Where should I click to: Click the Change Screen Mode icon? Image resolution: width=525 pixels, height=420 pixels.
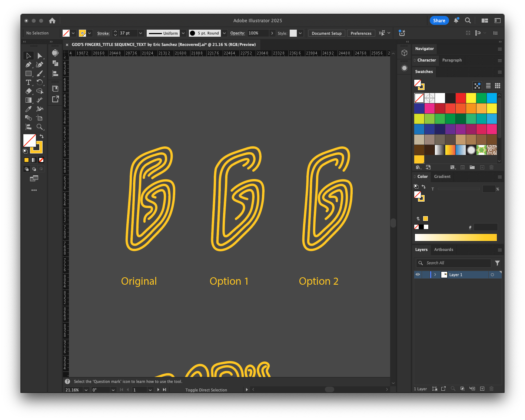click(34, 179)
